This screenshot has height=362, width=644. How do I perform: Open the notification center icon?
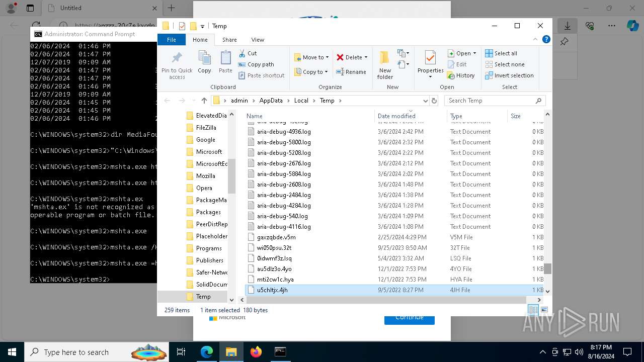[x=627, y=352]
